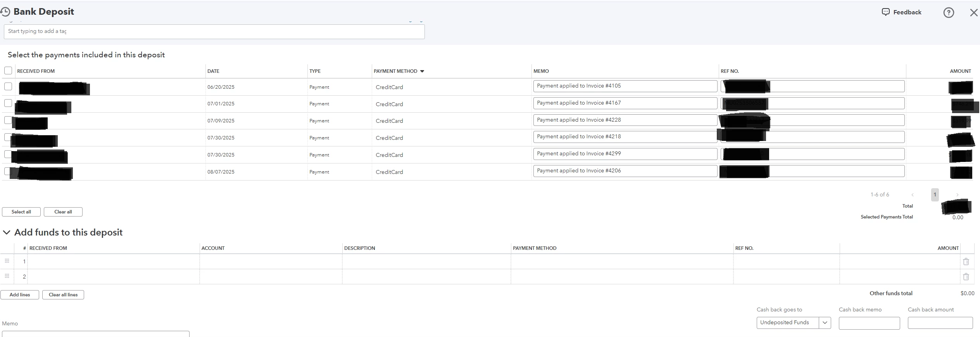This screenshot has width=980, height=337.
Task: Click Amount cell of line 2
Action: click(x=900, y=277)
